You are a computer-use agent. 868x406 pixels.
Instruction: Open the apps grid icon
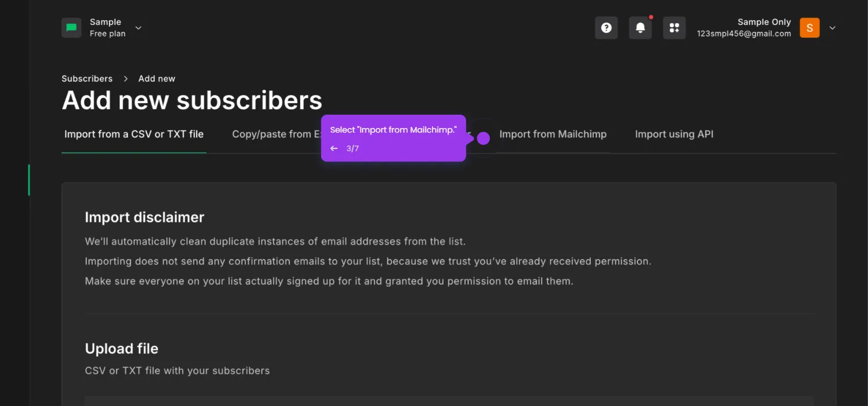[674, 28]
